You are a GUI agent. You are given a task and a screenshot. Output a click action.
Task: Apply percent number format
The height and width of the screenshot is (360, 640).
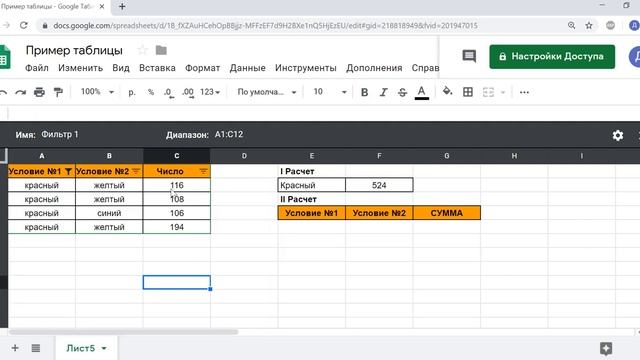(151, 92)
